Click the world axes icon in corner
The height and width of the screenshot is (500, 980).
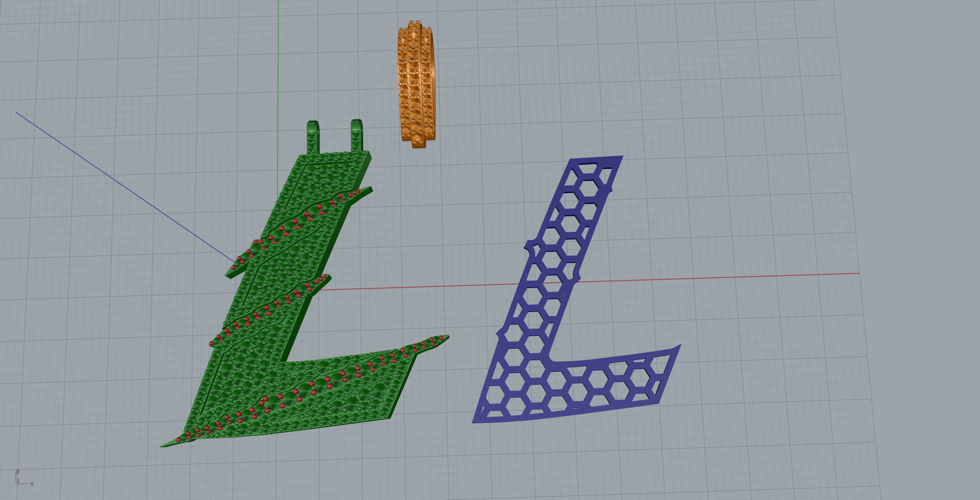point(24,477)
